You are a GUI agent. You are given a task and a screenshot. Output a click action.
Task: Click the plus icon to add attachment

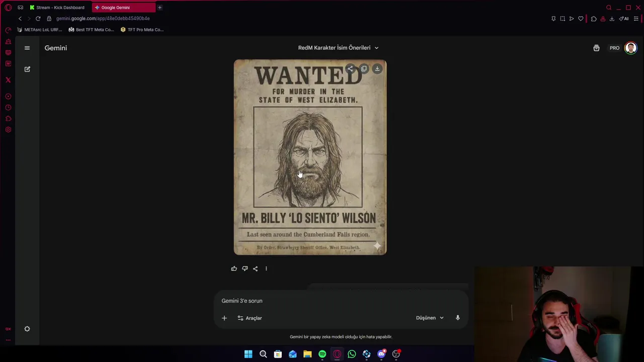tap(224, 318)
